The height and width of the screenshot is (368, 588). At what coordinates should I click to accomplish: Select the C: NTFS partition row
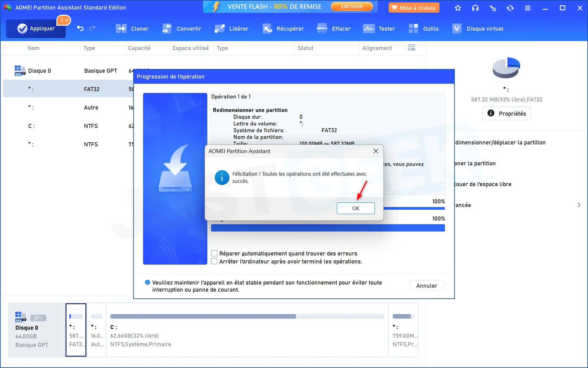point(68,126)
